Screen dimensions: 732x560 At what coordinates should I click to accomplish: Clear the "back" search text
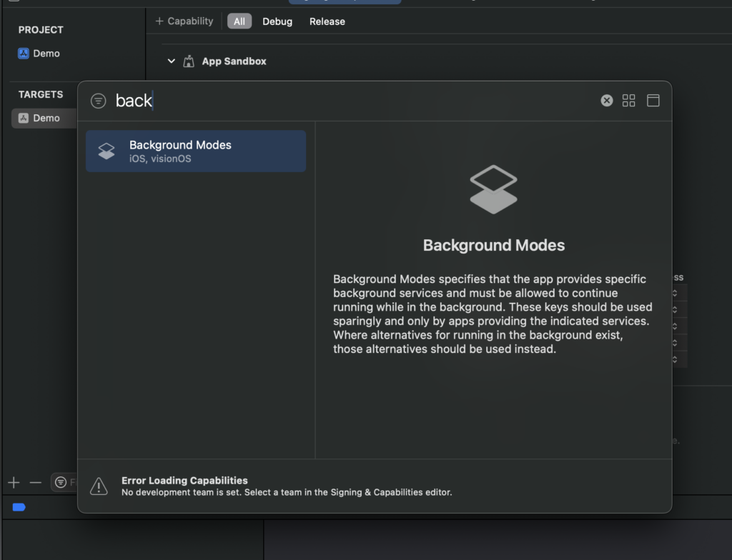(x=606, y=101)
